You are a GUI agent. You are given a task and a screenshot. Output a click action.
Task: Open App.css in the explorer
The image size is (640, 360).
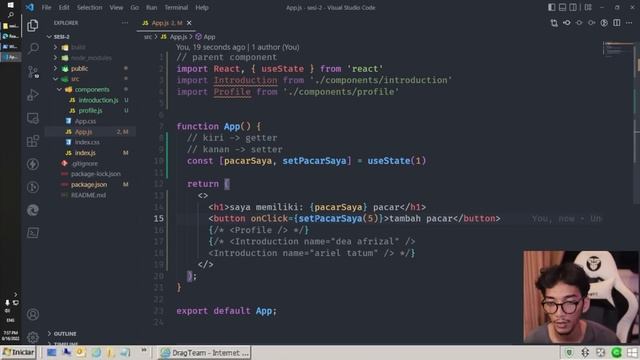[85, 121]
